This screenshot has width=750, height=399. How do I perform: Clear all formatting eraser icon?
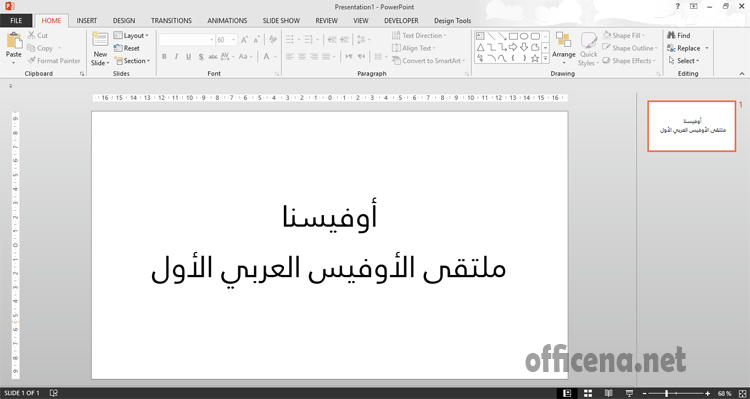[273, 40]
